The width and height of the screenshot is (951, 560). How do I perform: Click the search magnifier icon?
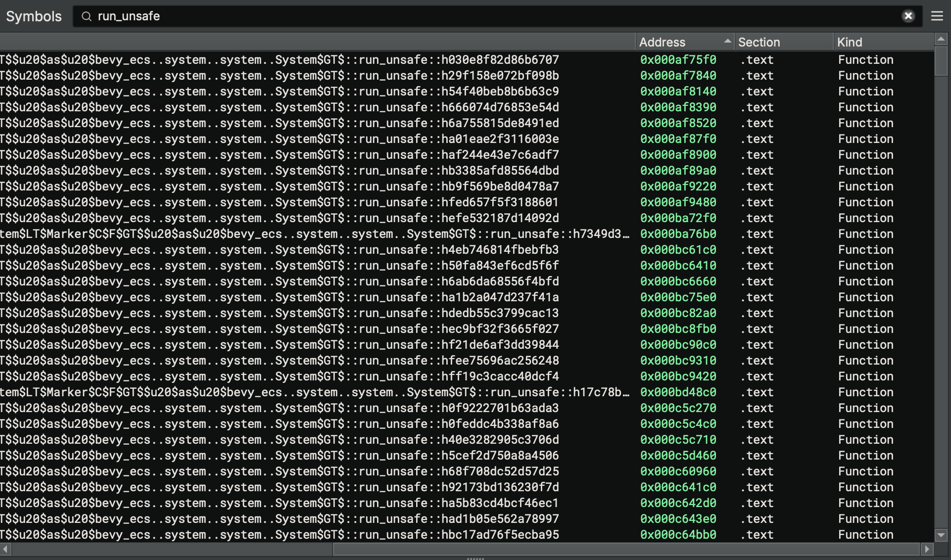87,16
